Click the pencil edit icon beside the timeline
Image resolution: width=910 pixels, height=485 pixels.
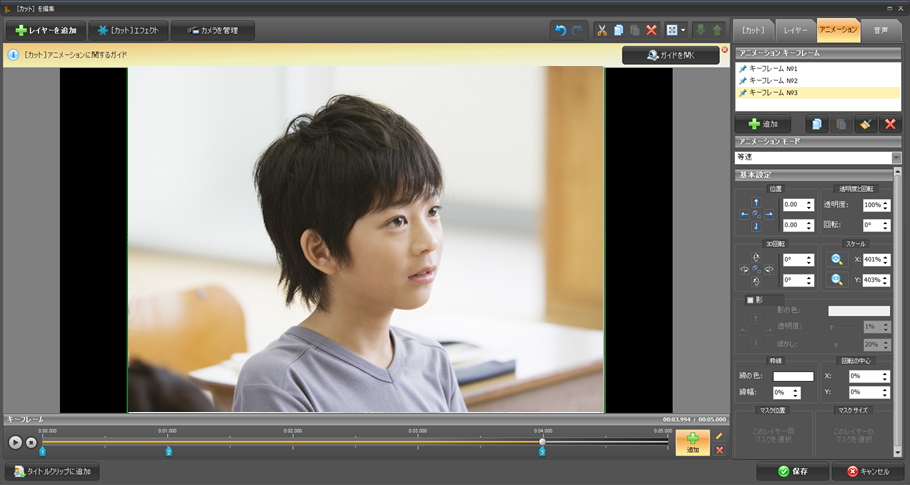[719, 436]
